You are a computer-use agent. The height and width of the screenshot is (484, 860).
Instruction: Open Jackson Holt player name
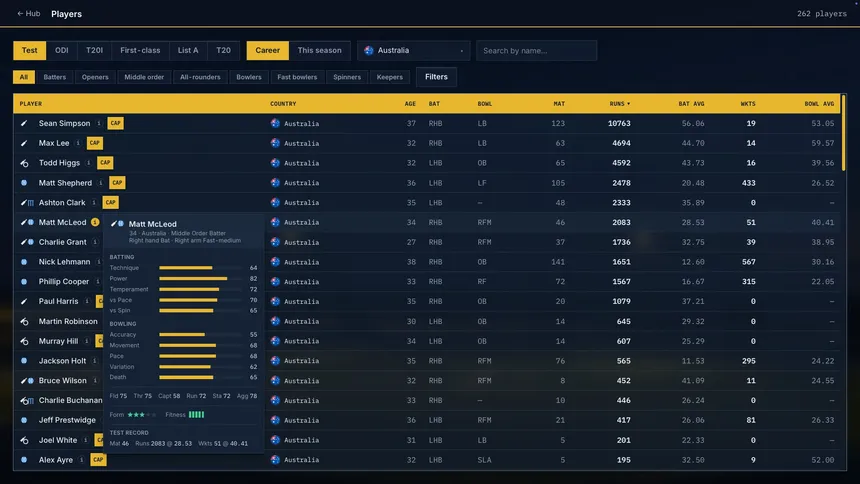pyautogui.click(x=62, y=361)
